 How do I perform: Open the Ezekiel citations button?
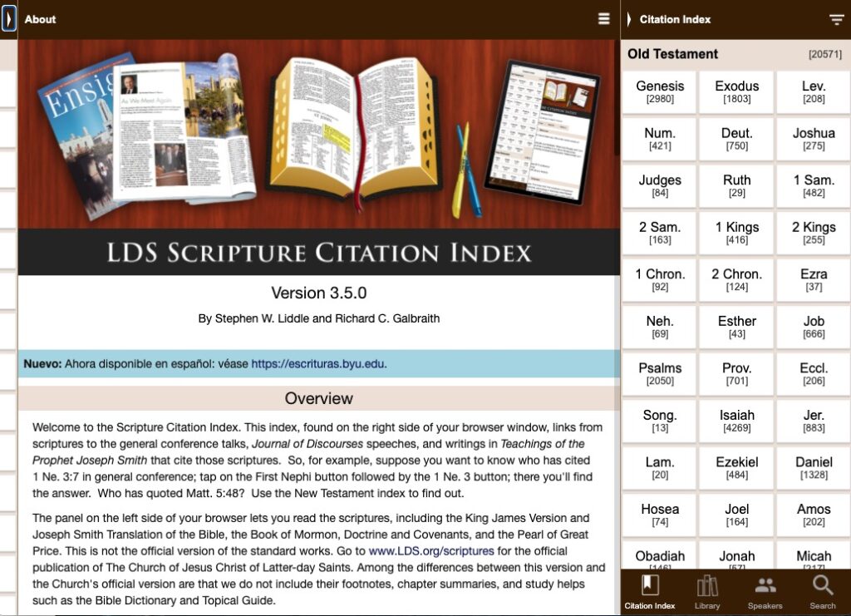click(736, 467)
